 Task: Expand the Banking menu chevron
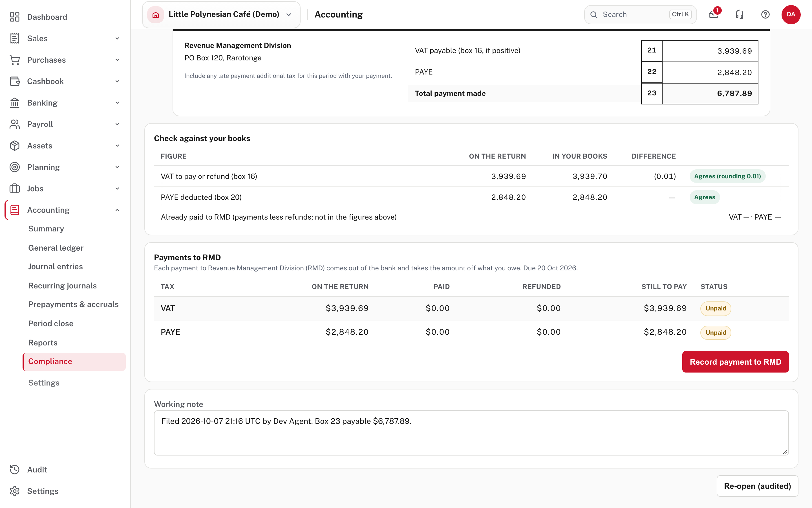117,103
